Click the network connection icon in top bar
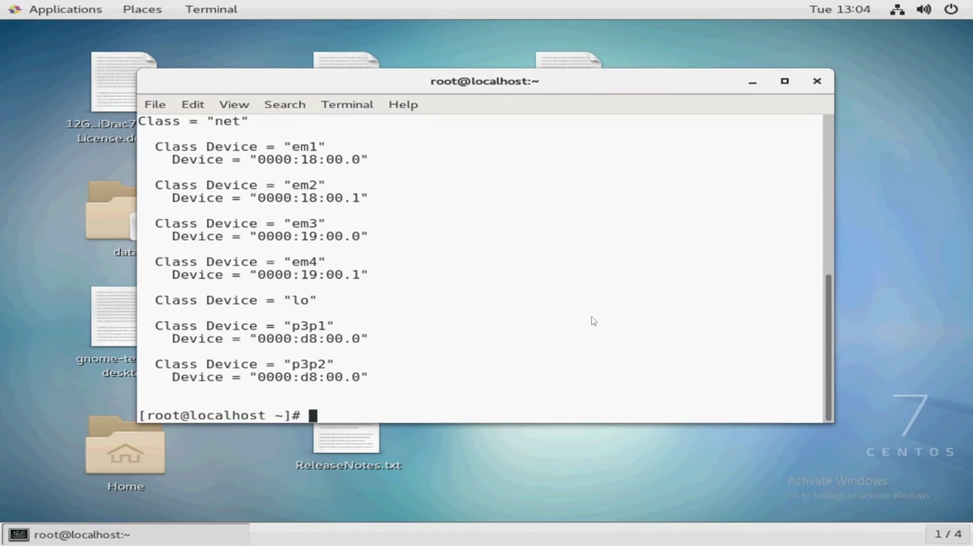 (x=897, y=9)
